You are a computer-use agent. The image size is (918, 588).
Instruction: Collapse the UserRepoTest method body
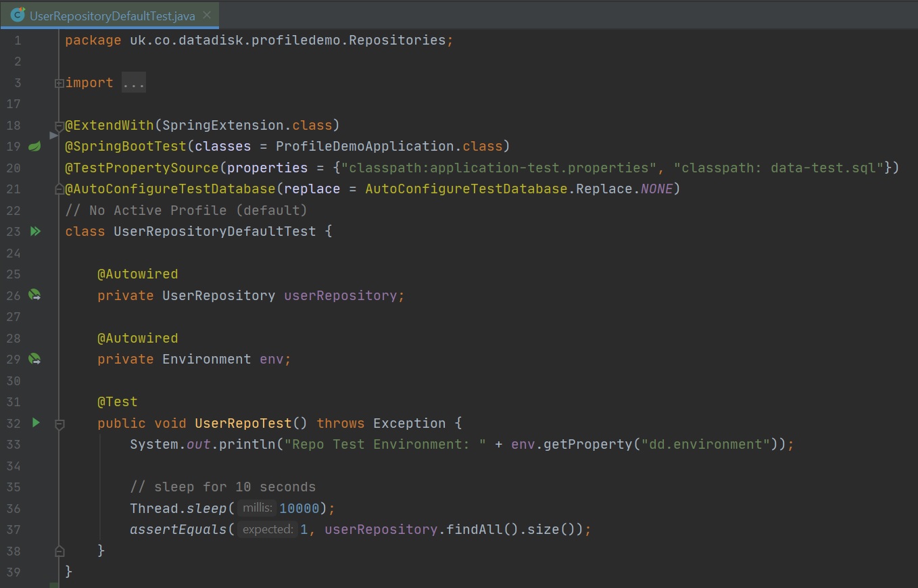pyautogui.click(x=59, y=424)
